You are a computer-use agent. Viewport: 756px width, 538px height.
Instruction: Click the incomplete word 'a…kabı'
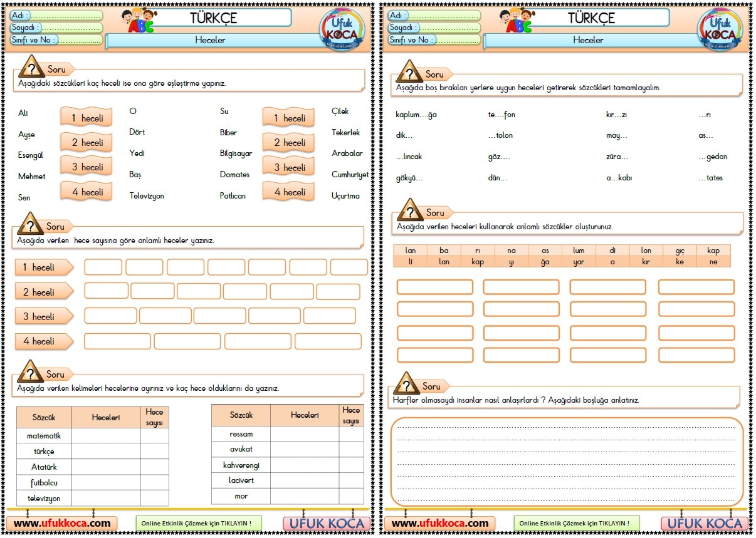pos(619,178)
